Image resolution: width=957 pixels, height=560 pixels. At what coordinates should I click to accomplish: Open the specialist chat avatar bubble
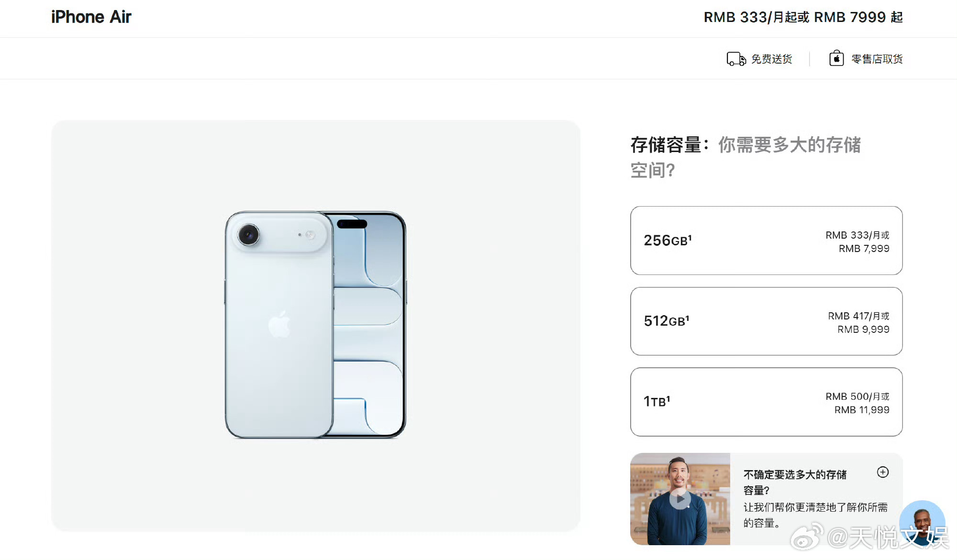pos(922,523)
